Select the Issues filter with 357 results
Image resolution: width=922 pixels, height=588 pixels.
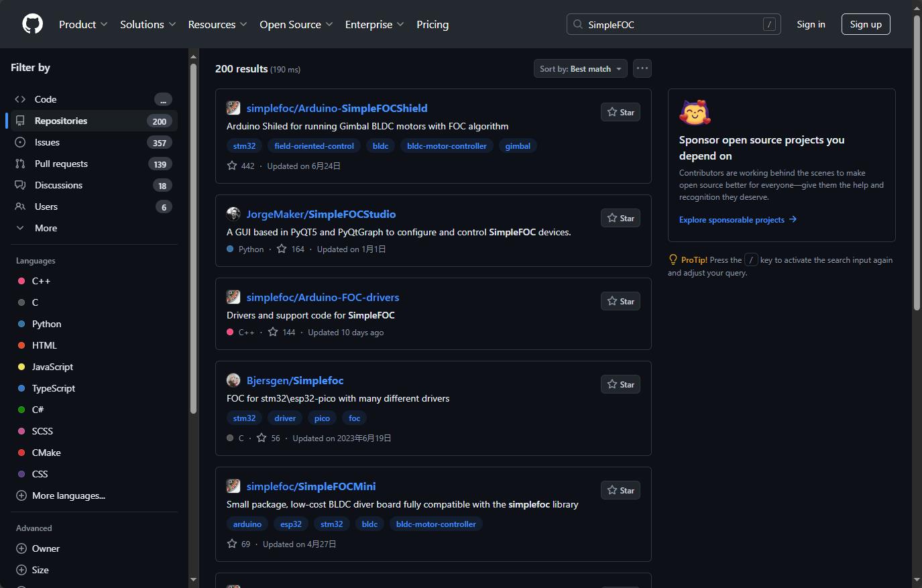(94, 142)
